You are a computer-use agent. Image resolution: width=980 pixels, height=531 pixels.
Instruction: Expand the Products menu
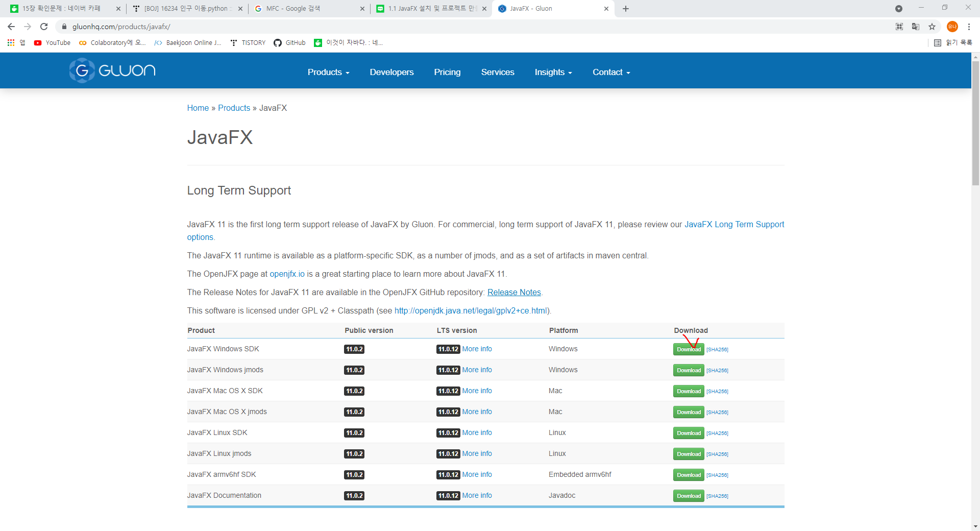coord(328,73)
